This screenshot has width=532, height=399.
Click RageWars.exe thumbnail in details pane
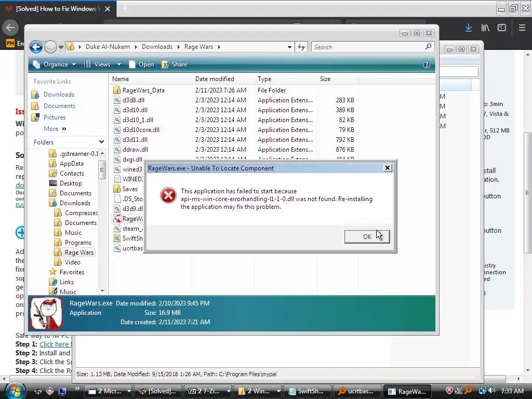(46, 313)
